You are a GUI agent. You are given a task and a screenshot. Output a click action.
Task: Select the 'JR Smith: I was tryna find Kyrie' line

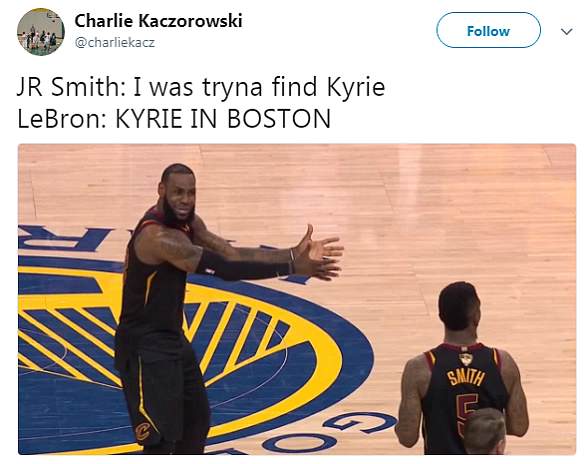(x=201, y=87)
